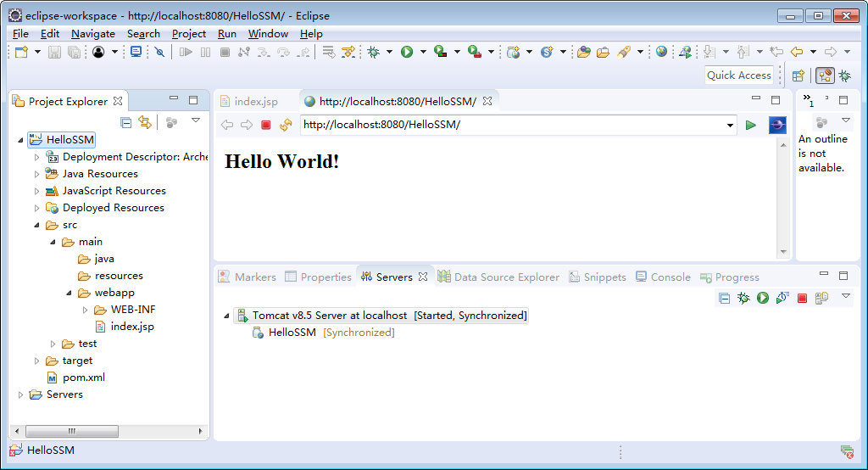The image size is (868, 470).
Task: Collapse All in Project Explorer toolbar
Action: point(126,122)
